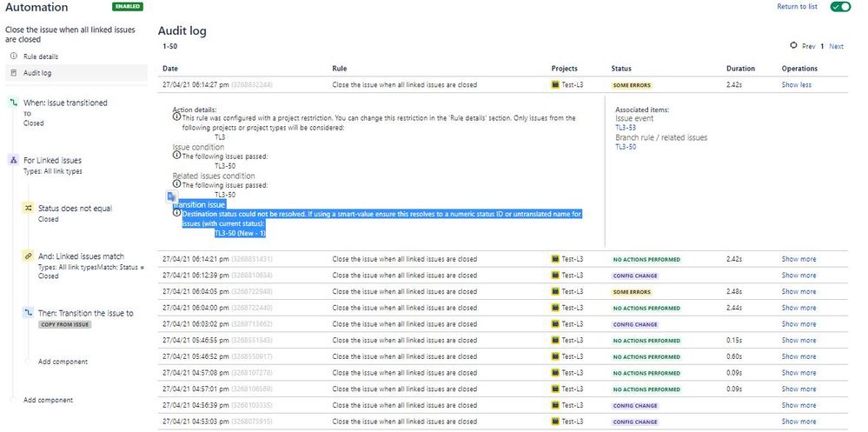Click the refresh circle icon near Prev
Viewport: 868px width, 432px height.
[x=794, y=46]
